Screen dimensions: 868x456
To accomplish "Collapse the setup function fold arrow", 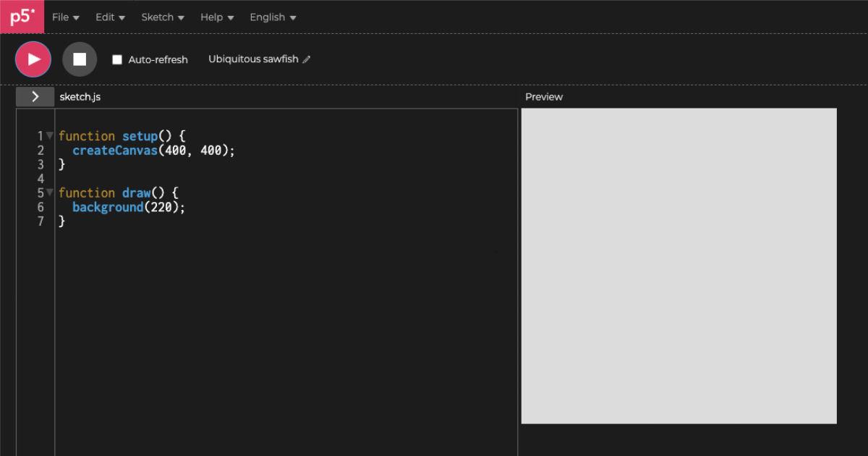I will pos(50,135).
